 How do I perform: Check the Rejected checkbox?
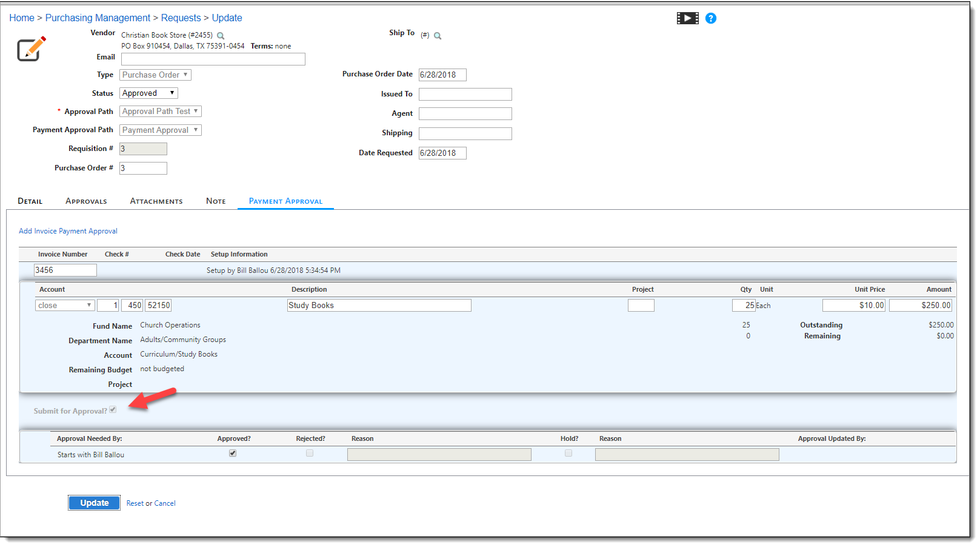310,454
